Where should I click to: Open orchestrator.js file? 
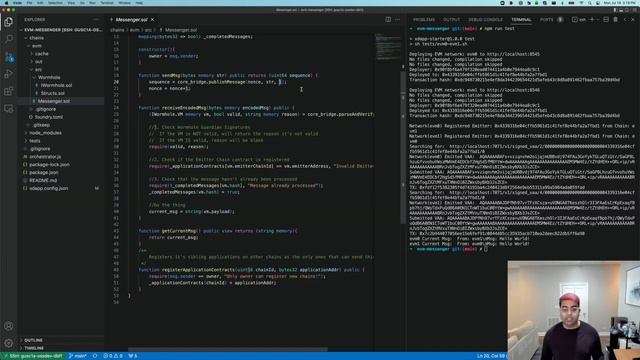45,157
